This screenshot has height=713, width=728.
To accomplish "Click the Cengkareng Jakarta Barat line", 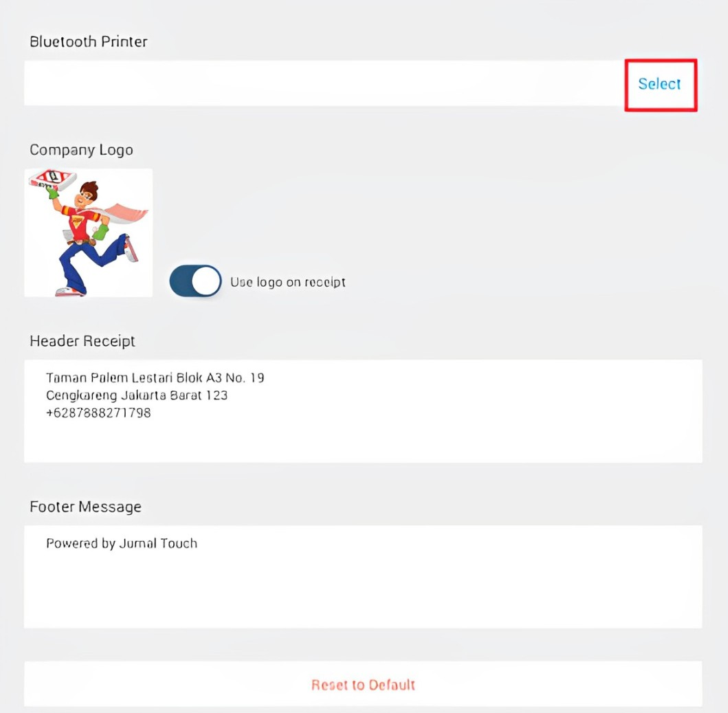I will pyautogui.click(x=137, y=395).
